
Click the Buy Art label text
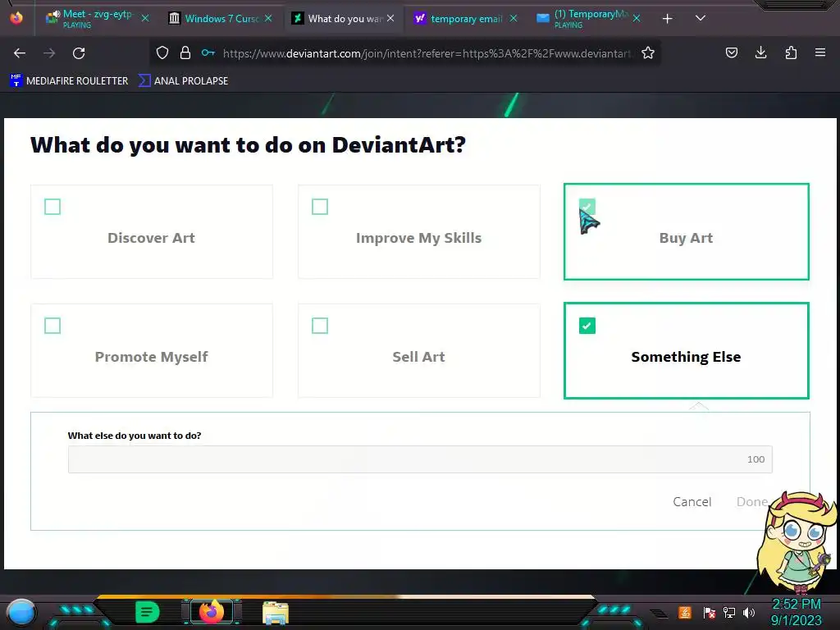point(687,238)
